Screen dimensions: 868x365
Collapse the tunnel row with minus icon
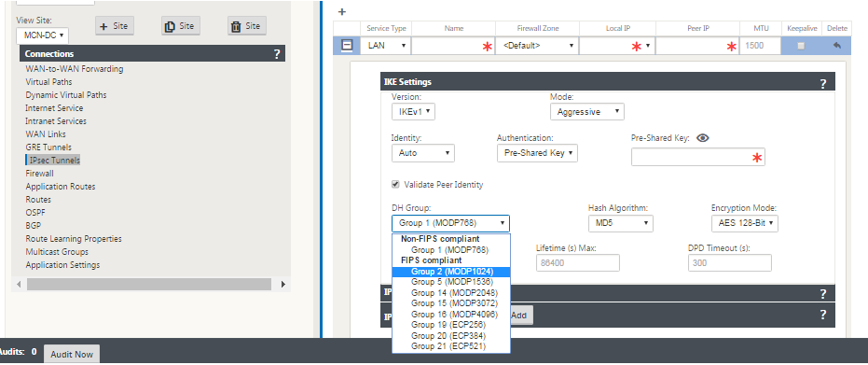[x=347, y=46]
